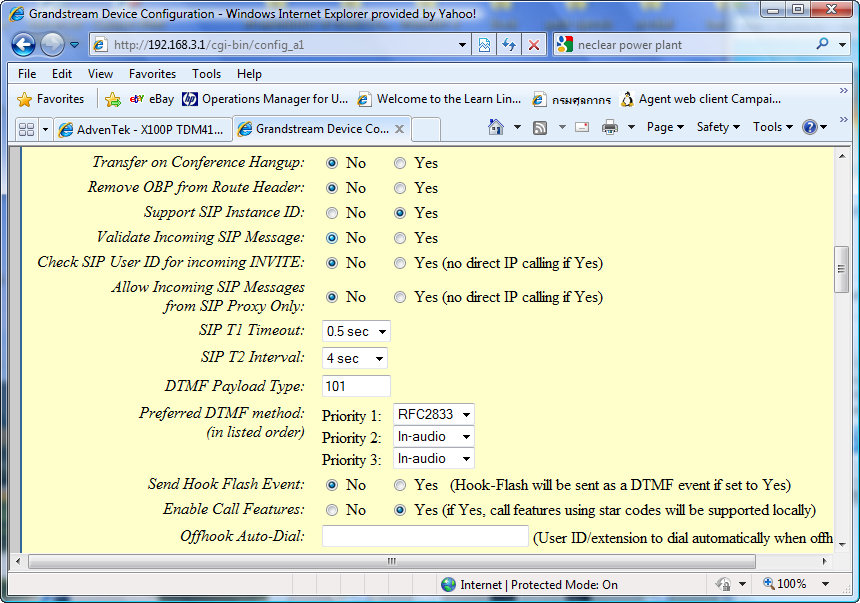This screenshot has height=603, width=860.
Task: Expand the address bar history dropdown
Action: coord(462,44)
